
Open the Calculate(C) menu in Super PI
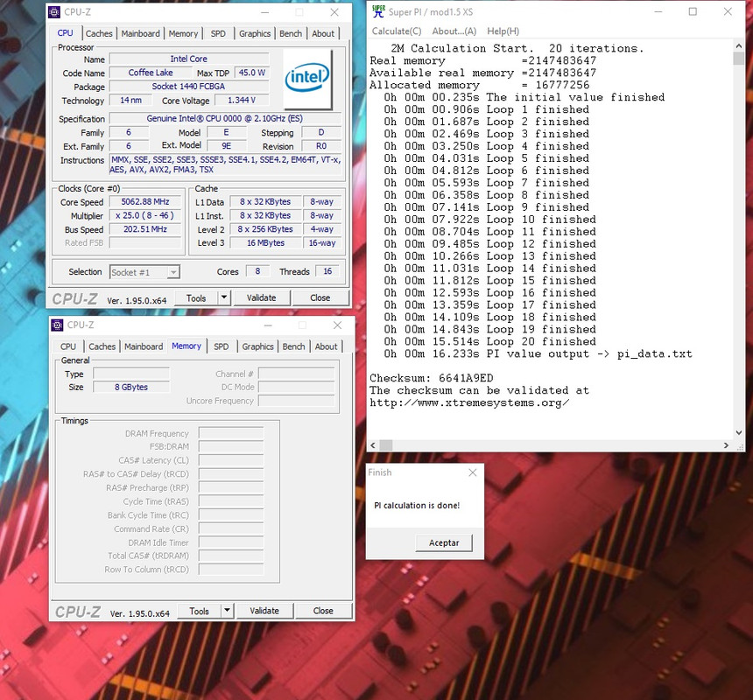397,31
